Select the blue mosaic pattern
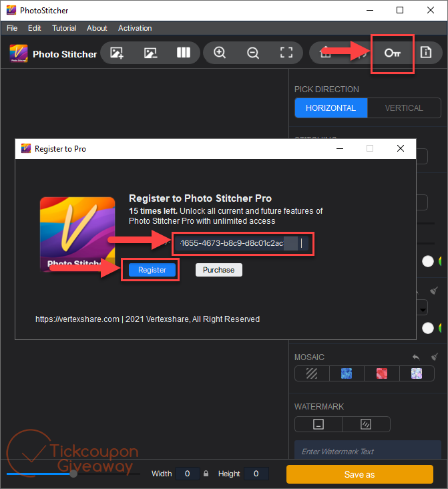Screen dimensions: 448x489 click(347, 373)
